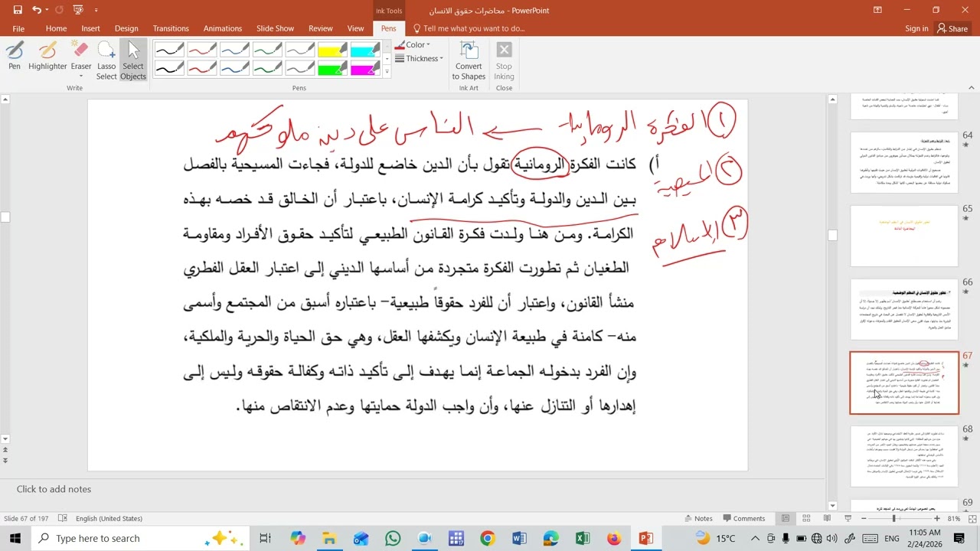The height and width of the screenshot is (551, 980).
Task: Open the Slide Show tab
Action: point(275,28)
